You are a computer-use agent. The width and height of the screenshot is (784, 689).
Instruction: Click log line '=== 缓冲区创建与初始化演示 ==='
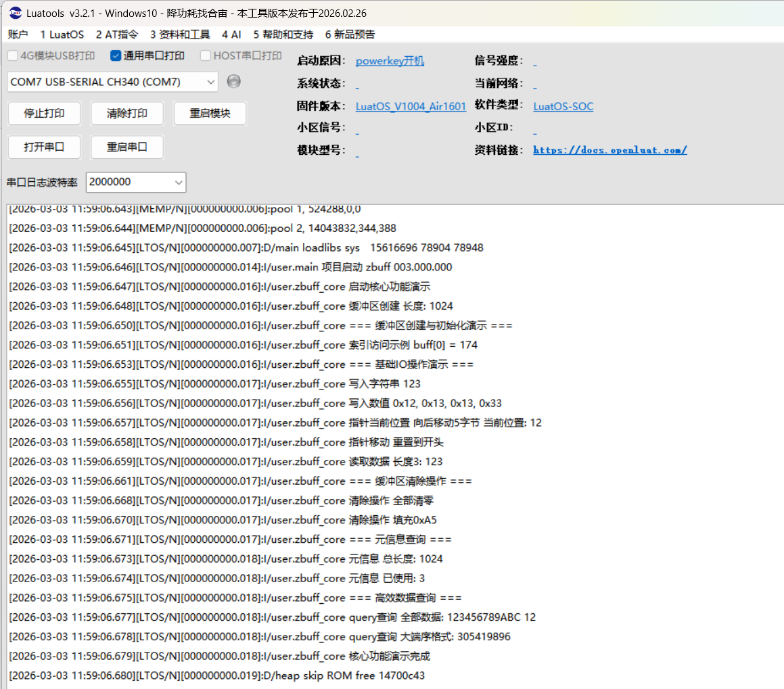(260, 326)
